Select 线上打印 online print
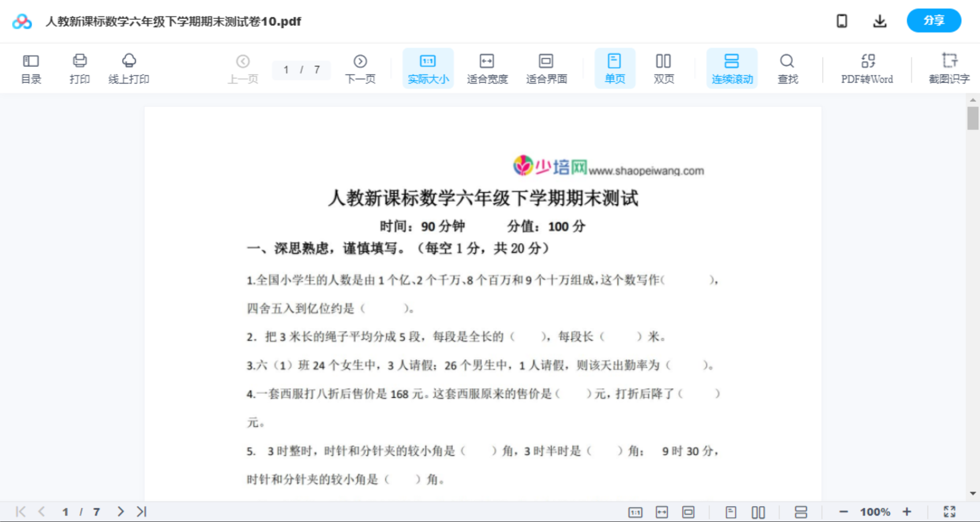Image resolution: width=980 pixels, height=522 pixels. (x=129, y=68)
